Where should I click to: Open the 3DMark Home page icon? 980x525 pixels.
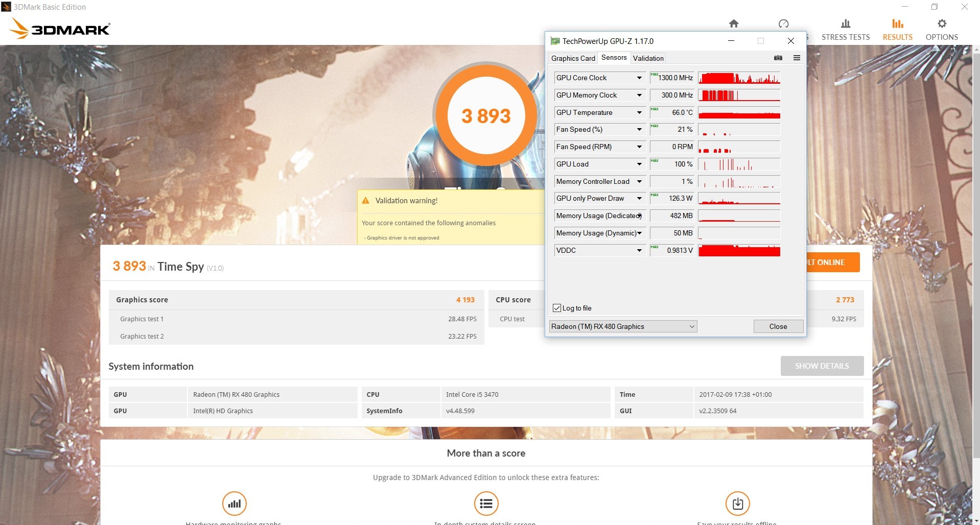click(734, 23)
